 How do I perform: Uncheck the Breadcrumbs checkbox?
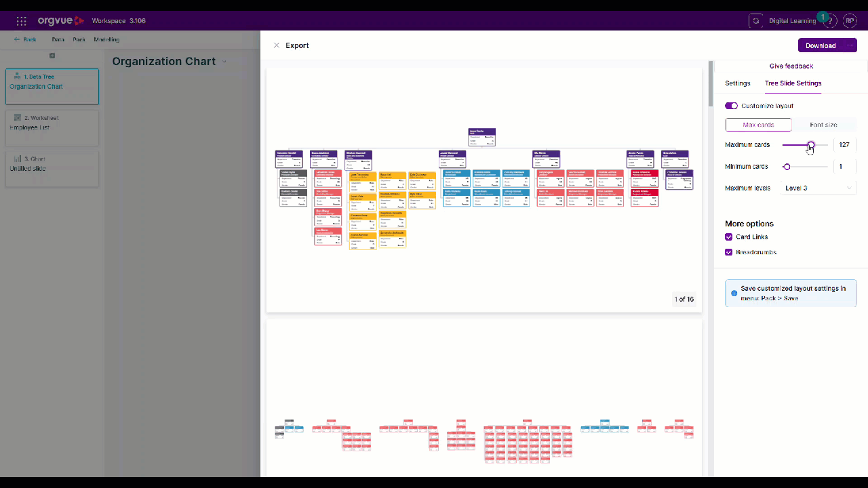729,252
